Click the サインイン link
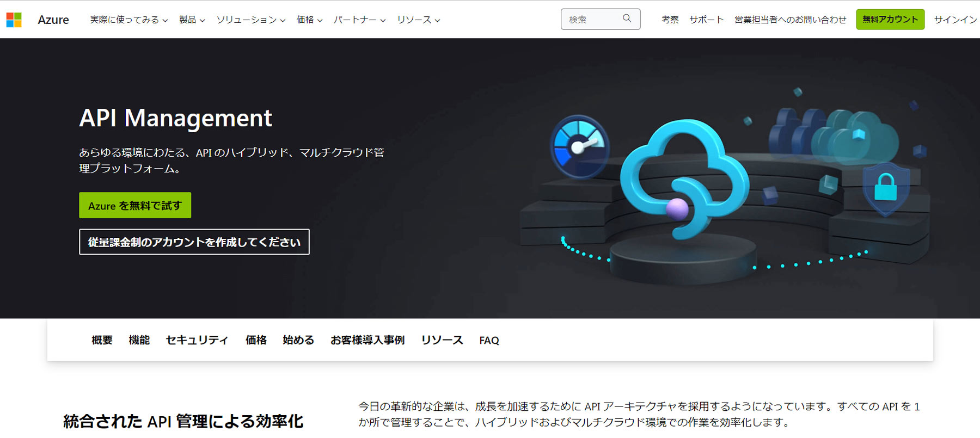 (x=955, y=20)
